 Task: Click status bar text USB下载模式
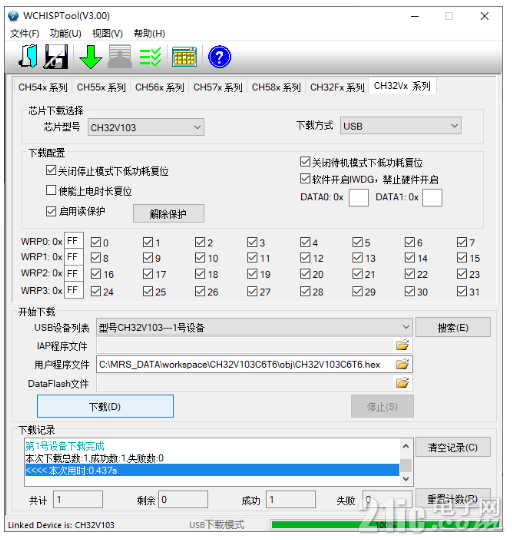pos(217,525)
